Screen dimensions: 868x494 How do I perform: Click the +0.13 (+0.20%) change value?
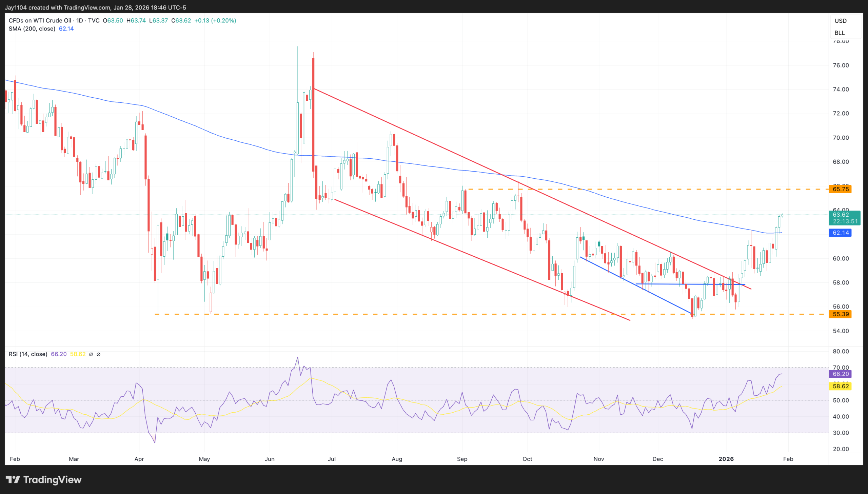(x=215, y=21)
